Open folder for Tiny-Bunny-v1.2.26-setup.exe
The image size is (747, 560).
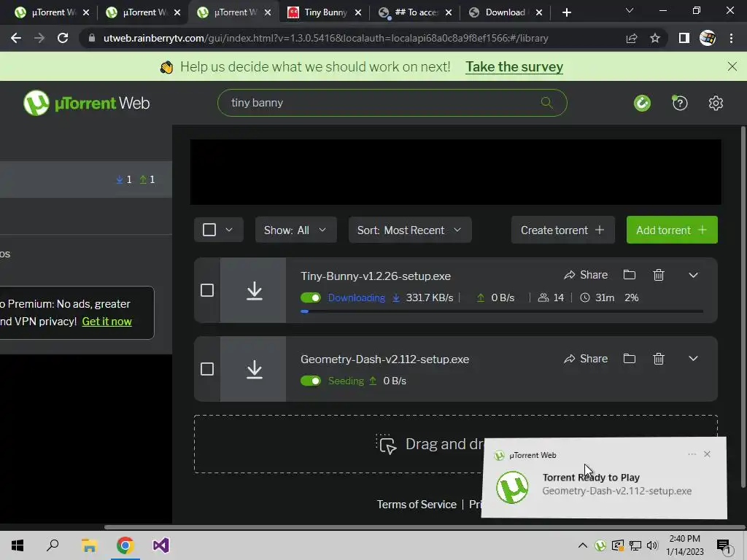(x=630, y=275)
